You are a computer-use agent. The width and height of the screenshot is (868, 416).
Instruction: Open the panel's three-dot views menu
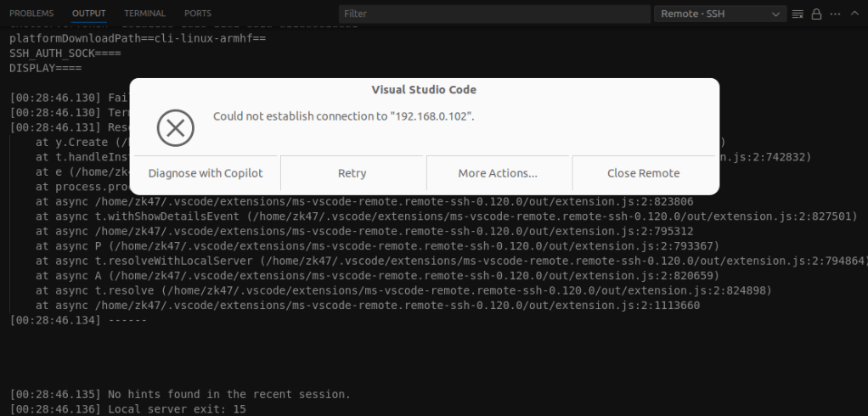(835, 14)
